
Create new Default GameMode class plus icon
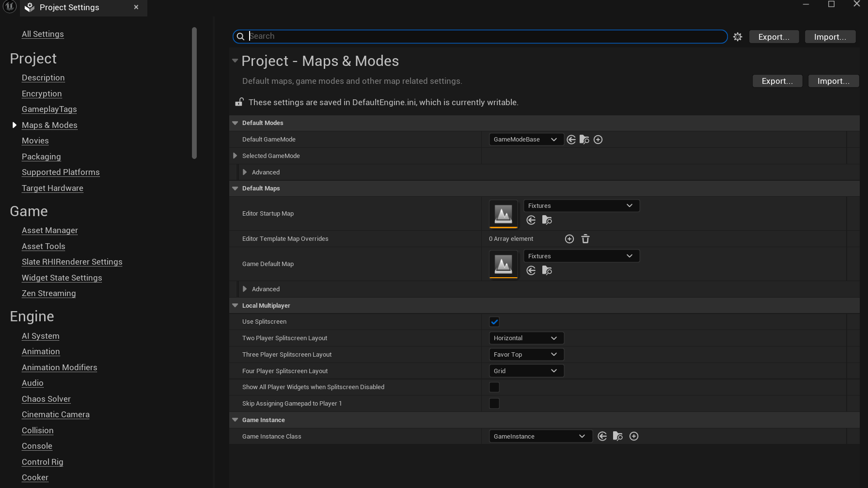[x=598, y=140]
